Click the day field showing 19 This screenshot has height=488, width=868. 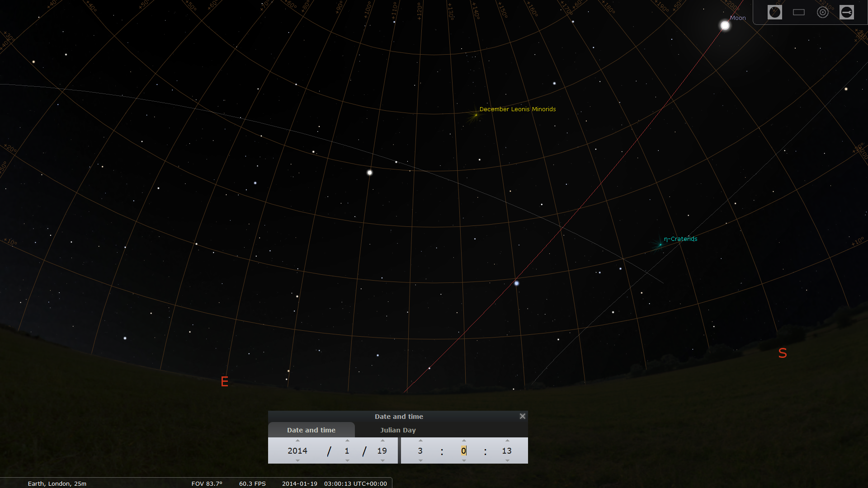coord(382,450)
